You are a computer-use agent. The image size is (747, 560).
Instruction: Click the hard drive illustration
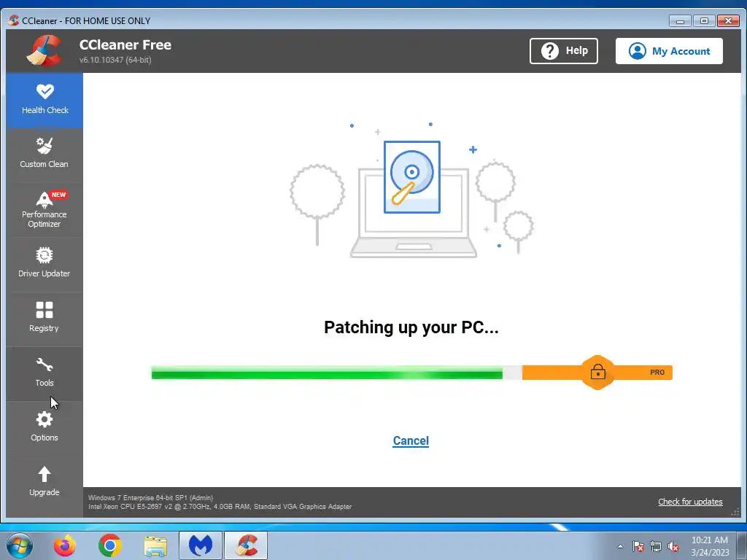412,177
